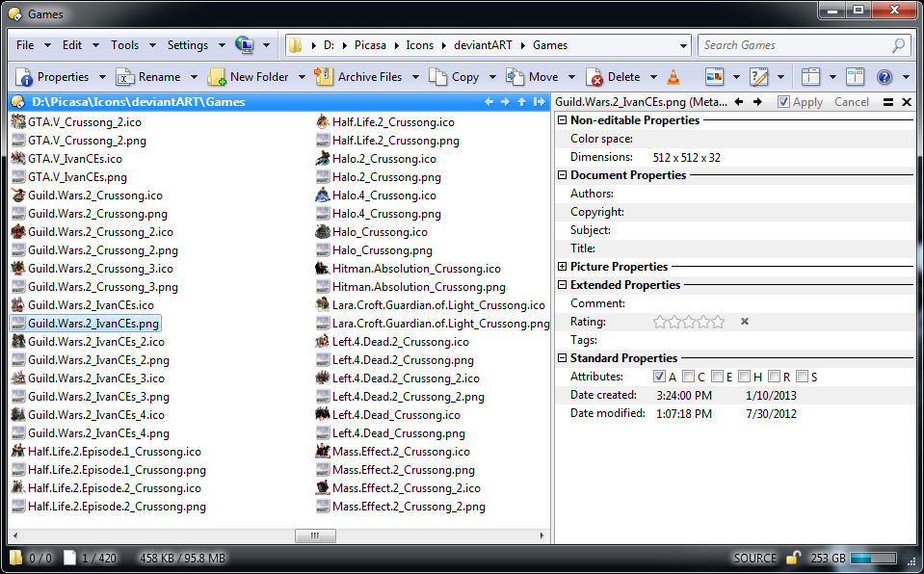The width and height of the screenshot is (924, 574).
Task: Go forward using file pane right arrow
Action: click(505, 102)
